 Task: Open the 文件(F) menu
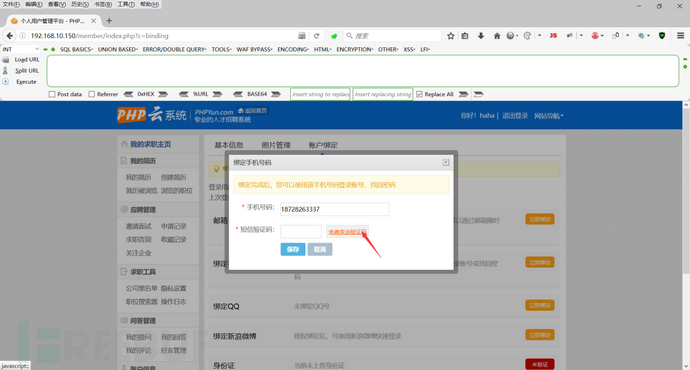[11, 4]
